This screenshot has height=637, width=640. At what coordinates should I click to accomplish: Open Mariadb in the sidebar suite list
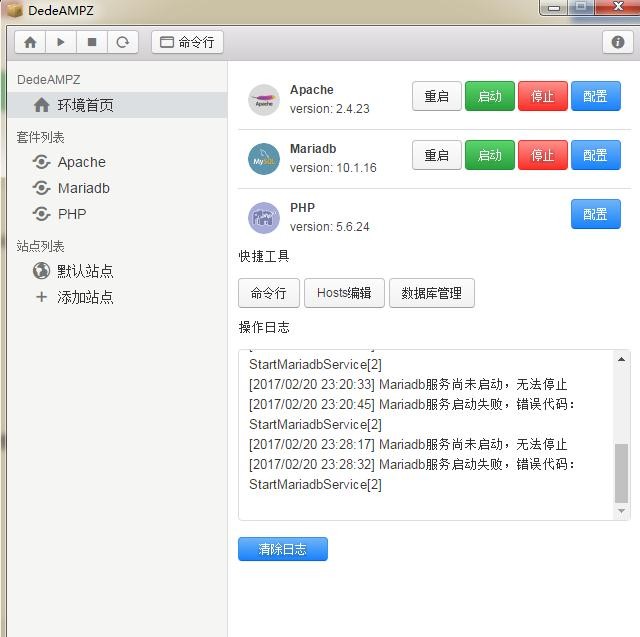[x=84, y=188]
